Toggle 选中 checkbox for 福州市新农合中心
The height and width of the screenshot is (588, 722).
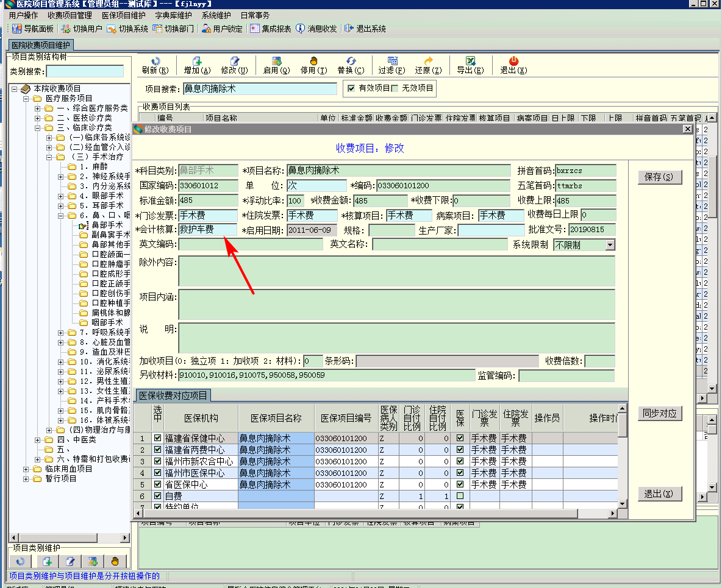[157, 461]
